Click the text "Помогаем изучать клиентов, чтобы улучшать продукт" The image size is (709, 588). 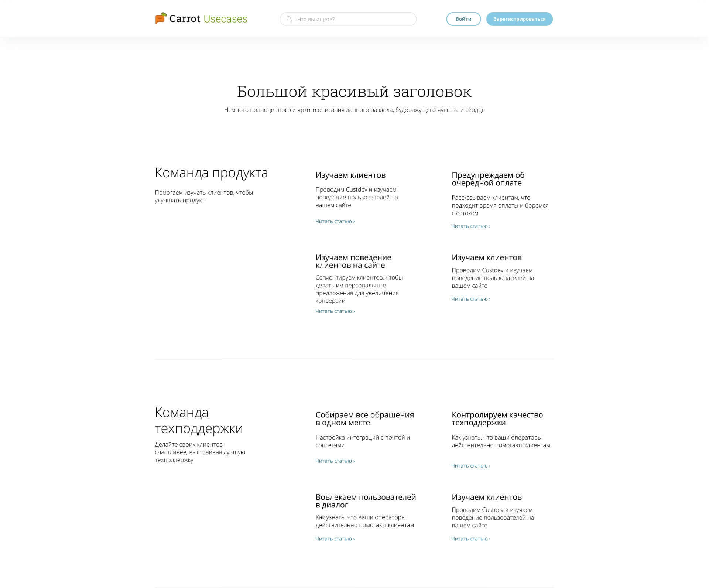pyautogui.click(x=204, y=196)
